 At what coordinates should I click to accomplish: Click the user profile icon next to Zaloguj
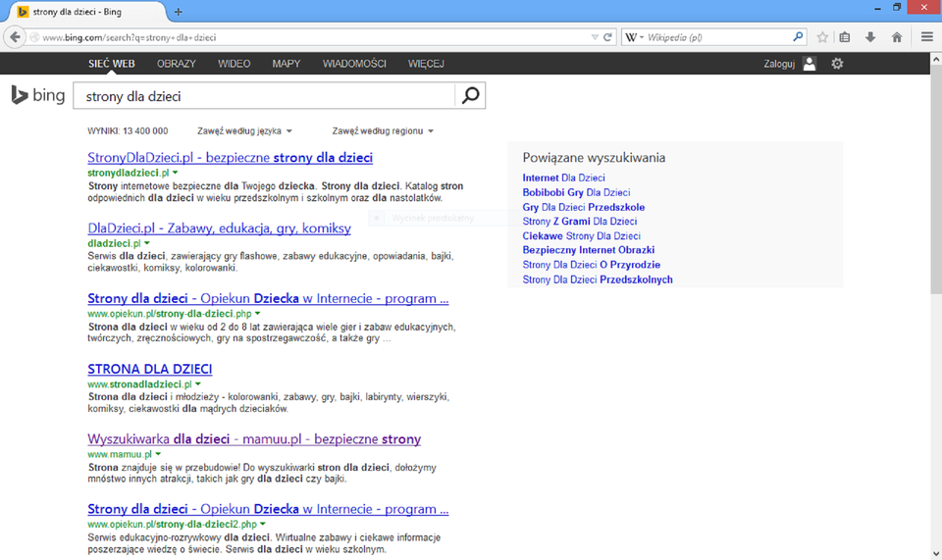810,64
